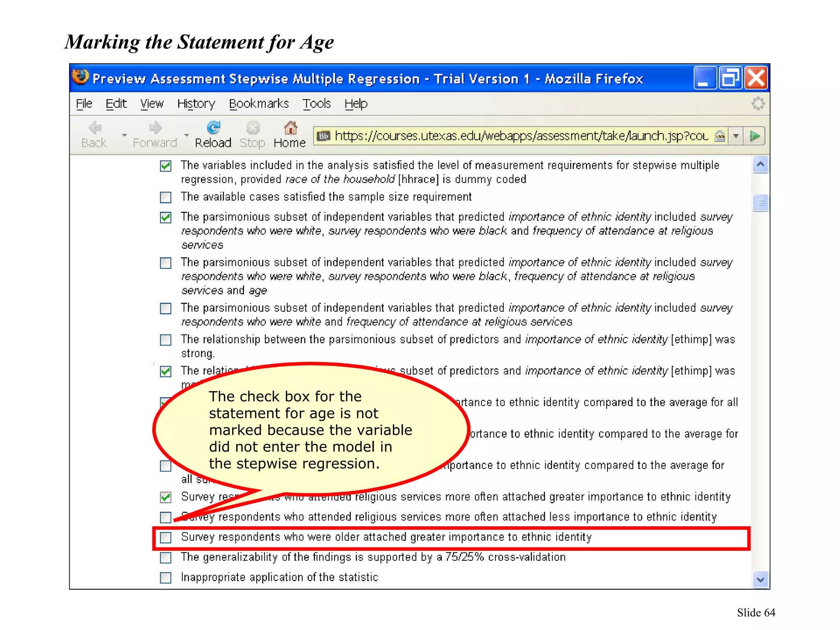The image size is (840, 630).
Task: Open the Help menu
Action: [x=356, y=104]
